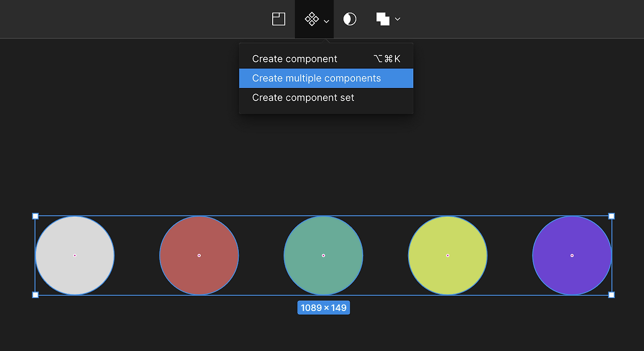Click the top-left selection resize handle
The width and height of the screenshot is (644, 351).
35,216
